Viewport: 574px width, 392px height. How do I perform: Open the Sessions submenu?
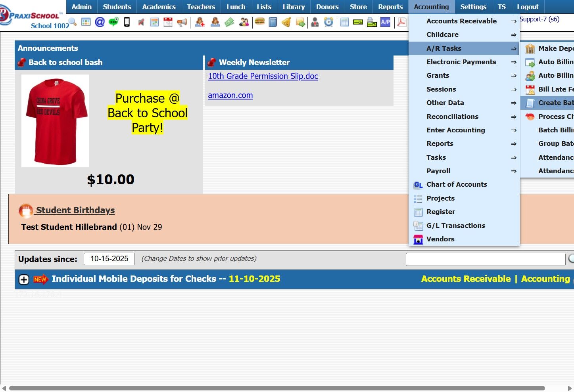464,89
